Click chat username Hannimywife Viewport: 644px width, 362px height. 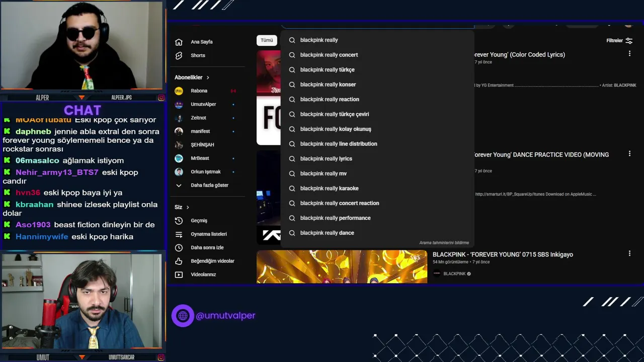point(42,237)
